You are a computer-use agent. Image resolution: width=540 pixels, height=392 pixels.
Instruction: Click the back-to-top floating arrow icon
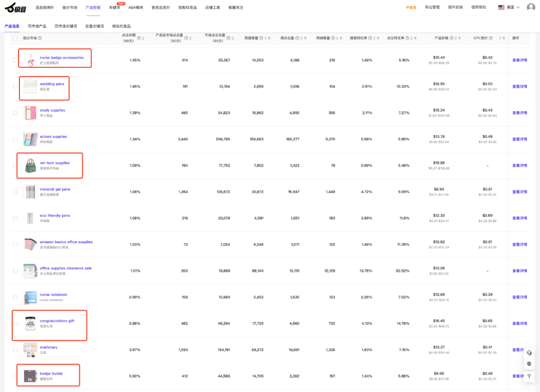click(x=529, y=377)
